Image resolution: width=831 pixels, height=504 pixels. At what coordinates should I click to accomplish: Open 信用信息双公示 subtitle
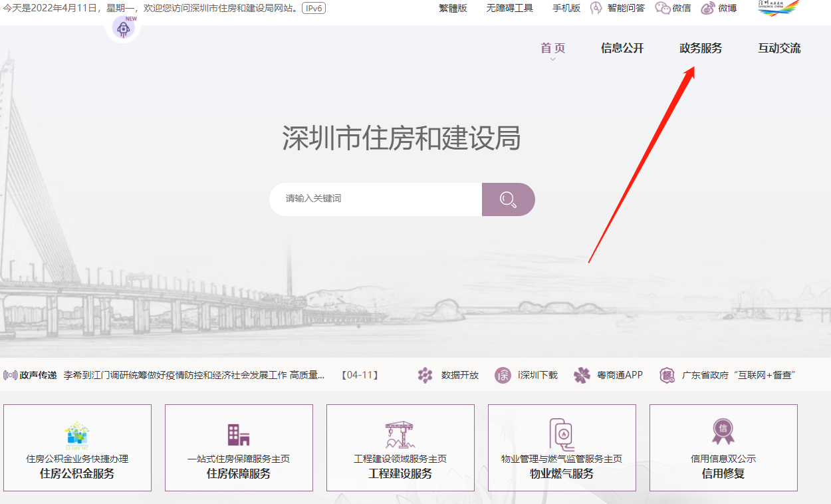(x=723, y=459)
